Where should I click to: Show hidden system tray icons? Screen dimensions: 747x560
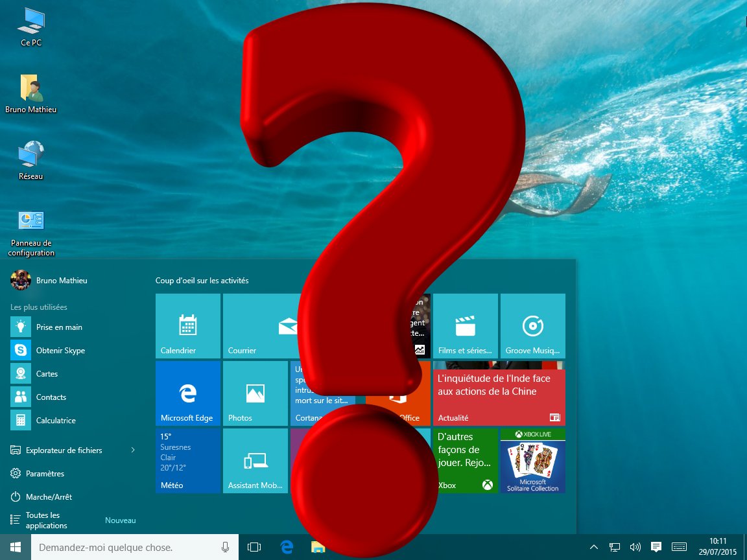point(594,547)
